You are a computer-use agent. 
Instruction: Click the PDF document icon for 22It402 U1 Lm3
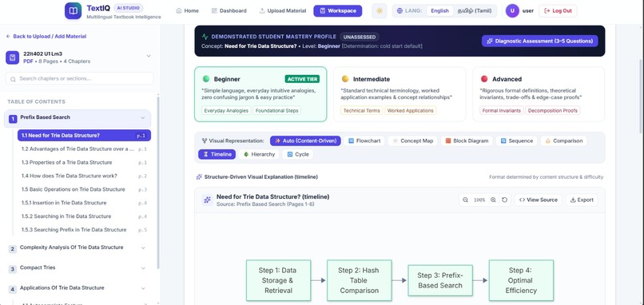pyautogui.click(x=12, y=57)
